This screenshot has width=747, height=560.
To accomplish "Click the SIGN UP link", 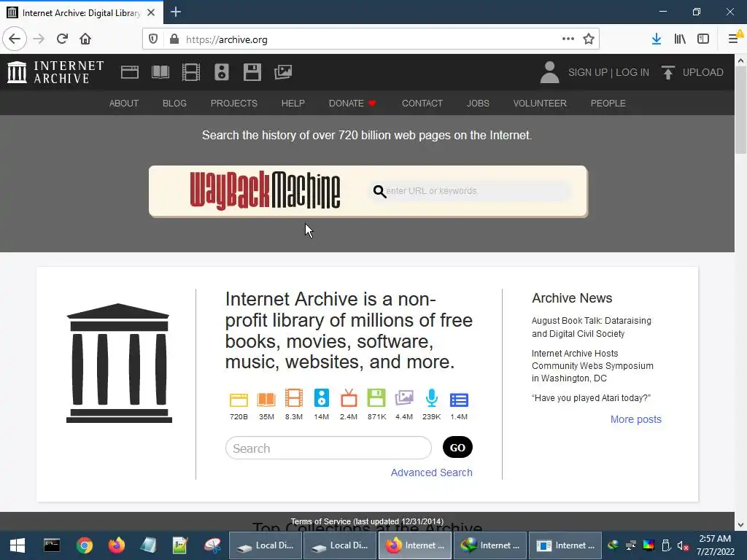I will [587, 72].
